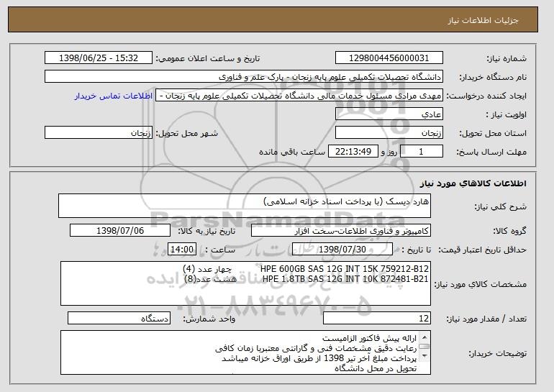Click the جزئیات اطلاعات نیاز header title
Screen dimensions: 554x392
pyautogui.click(x=483, y=20)
